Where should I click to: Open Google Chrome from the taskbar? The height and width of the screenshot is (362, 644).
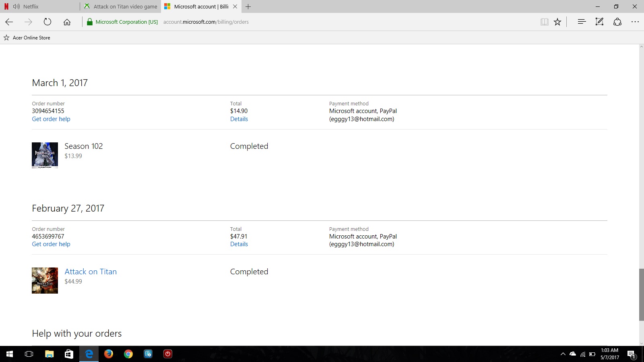click(128, 354)
